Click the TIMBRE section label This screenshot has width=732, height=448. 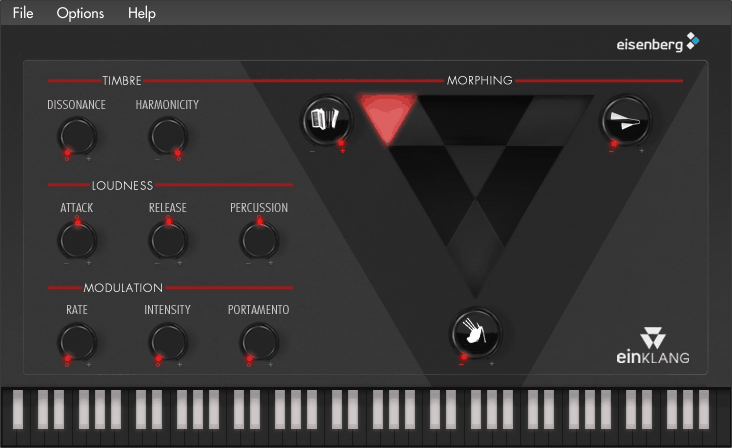click(122, 81)
